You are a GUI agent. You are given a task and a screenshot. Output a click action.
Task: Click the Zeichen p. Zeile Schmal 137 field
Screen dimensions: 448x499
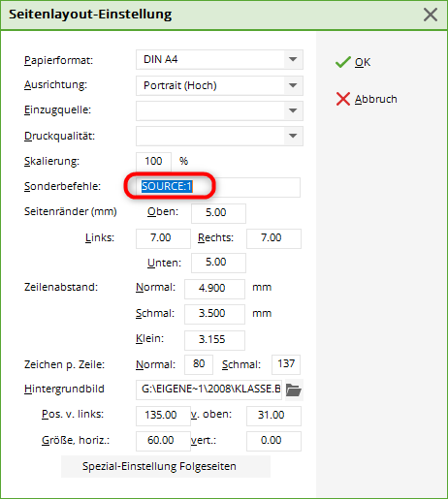click(x=286, y=364)
